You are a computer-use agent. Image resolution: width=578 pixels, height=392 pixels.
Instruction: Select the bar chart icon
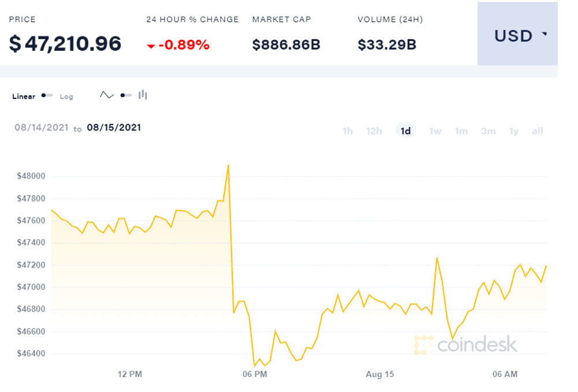point(142,94)
